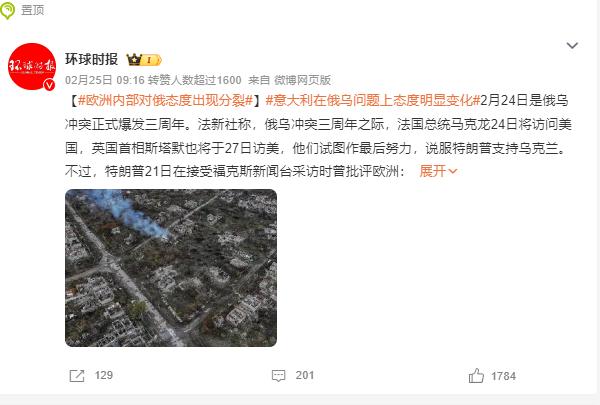Open the aerial ruins photo thumbnail
The width and height of the screenshot is (600, 405).
[171, 268]
